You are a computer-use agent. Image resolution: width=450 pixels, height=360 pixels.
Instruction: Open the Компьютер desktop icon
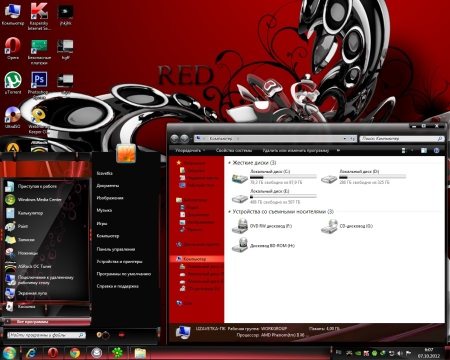[13, 15]
